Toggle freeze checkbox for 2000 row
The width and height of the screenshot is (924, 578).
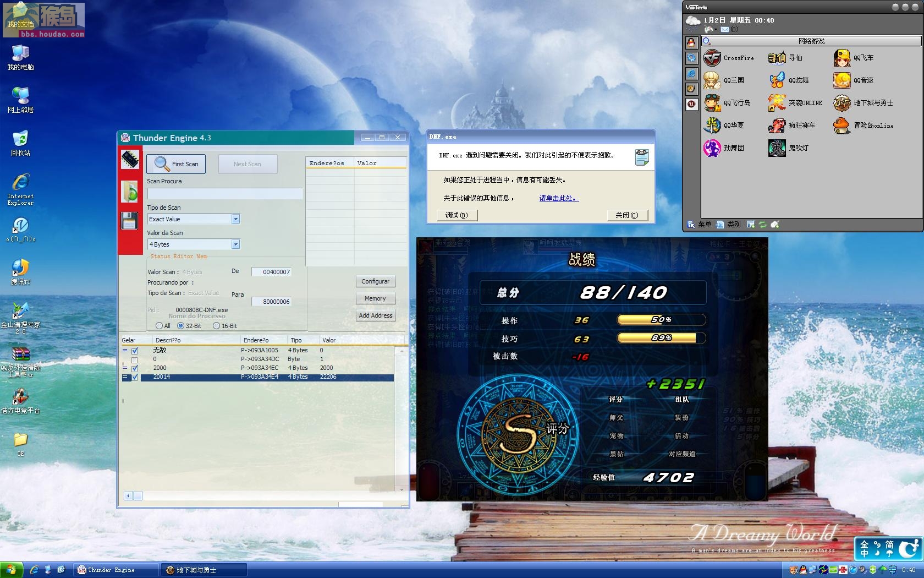[135, 368]
